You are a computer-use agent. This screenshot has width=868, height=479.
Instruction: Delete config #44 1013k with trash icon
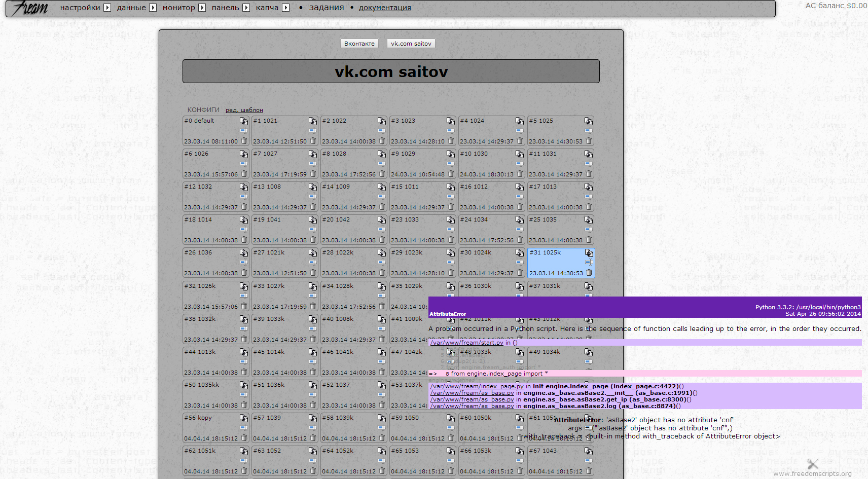pyautogui.click(x=244, y=372)
